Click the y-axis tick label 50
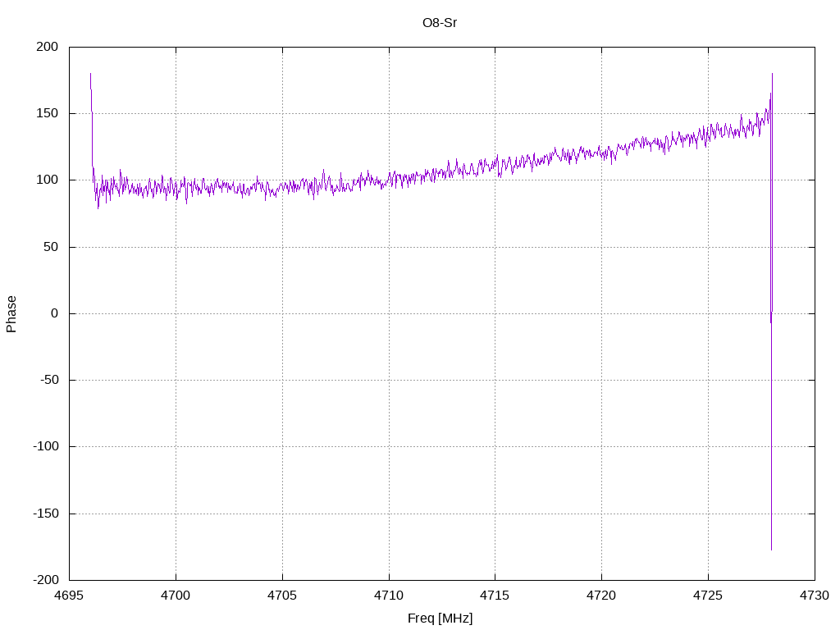This screenshot has height=630, width=840. click(51, 247)
